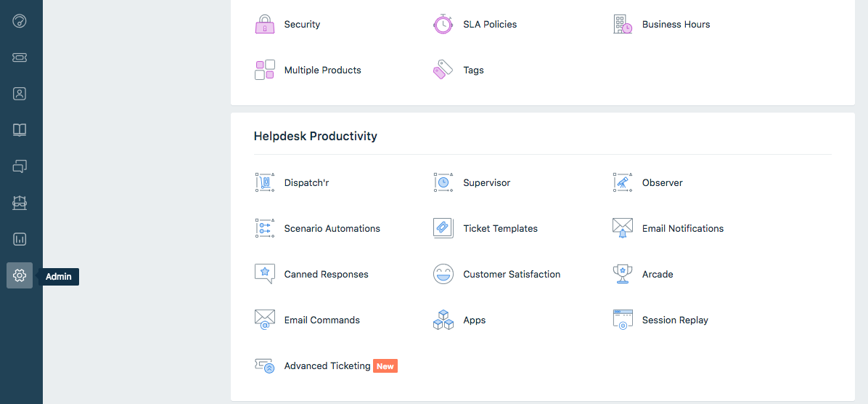868x404 pixels.
Task: Open the Canned Responses link
Action: pos(326,275)
